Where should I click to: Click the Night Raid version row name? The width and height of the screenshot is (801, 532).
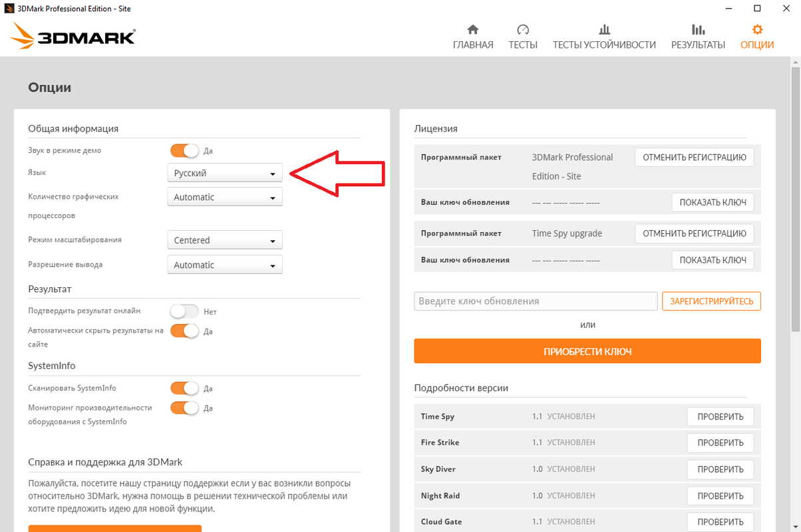click(x=440, y=495)
